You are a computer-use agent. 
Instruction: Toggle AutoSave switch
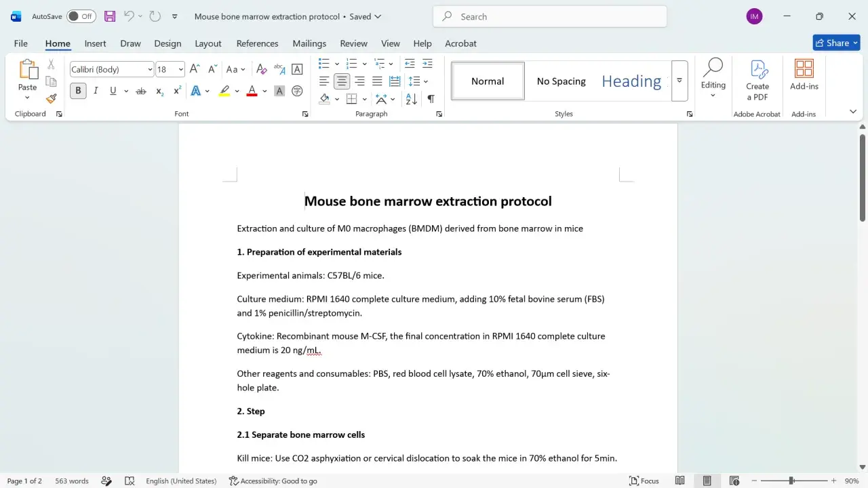[x=81, y=16]
